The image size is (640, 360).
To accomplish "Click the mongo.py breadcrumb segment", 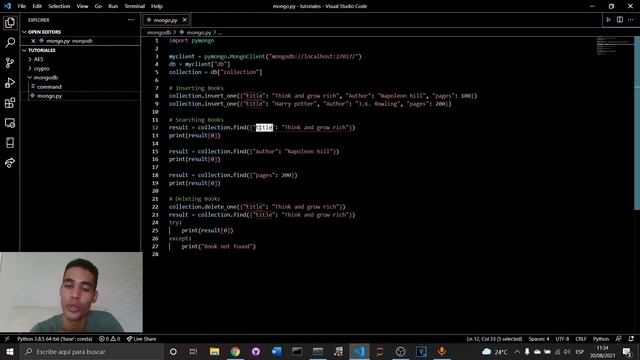I will click(199, 32).
